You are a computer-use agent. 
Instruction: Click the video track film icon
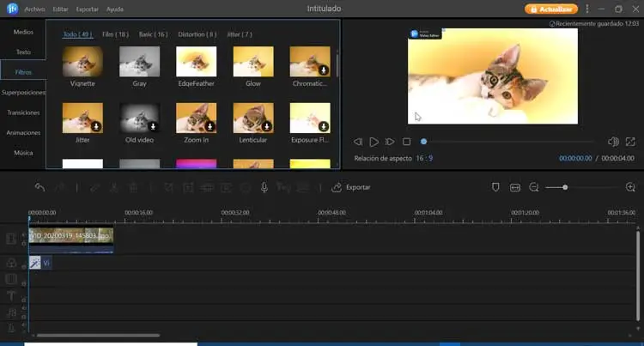coord(11,239)
